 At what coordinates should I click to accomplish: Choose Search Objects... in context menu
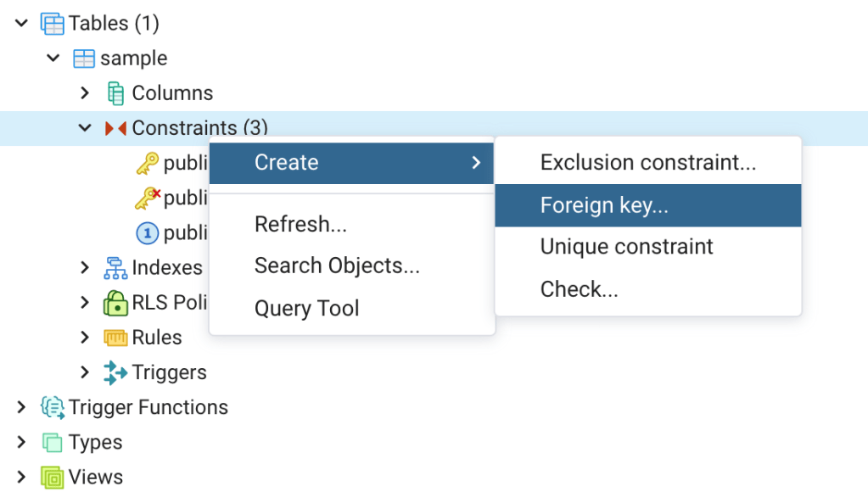pyautogui.click(x=337, y=265)
